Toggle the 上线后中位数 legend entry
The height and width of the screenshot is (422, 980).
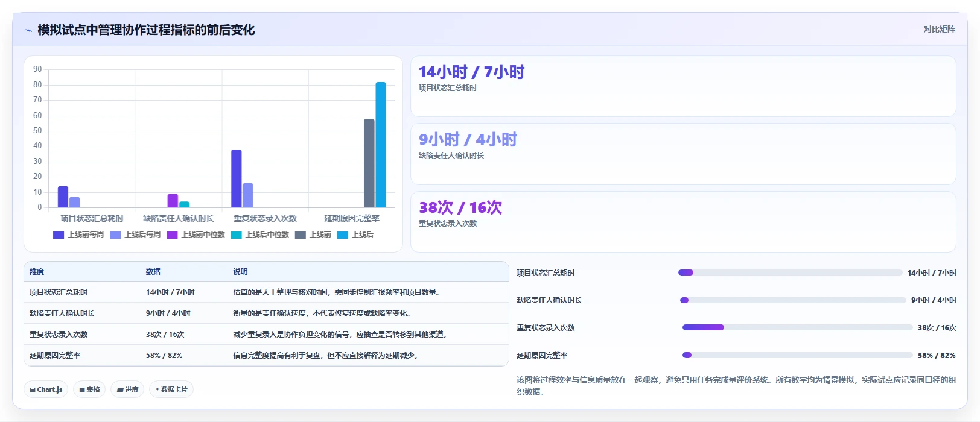click(x=260, y=235)
